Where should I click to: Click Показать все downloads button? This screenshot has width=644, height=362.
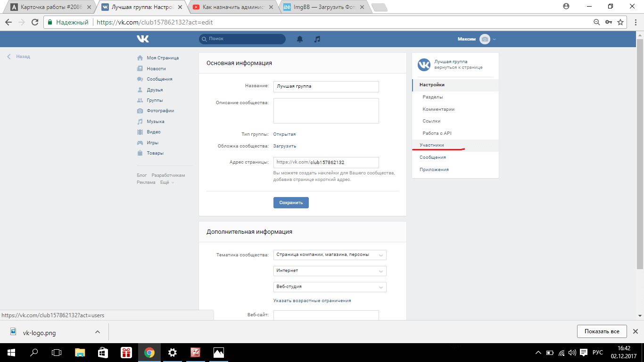(602, 331)
